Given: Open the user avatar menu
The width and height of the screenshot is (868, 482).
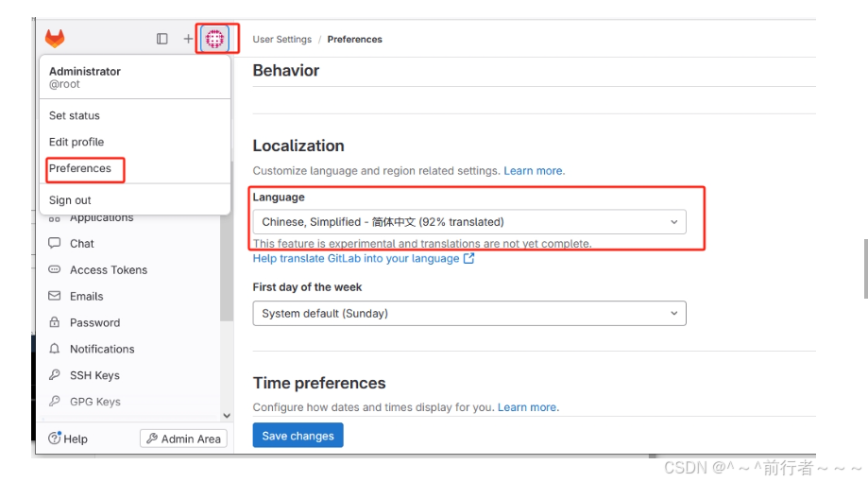Looking at the screenshot, I should [x=214, y=39].
